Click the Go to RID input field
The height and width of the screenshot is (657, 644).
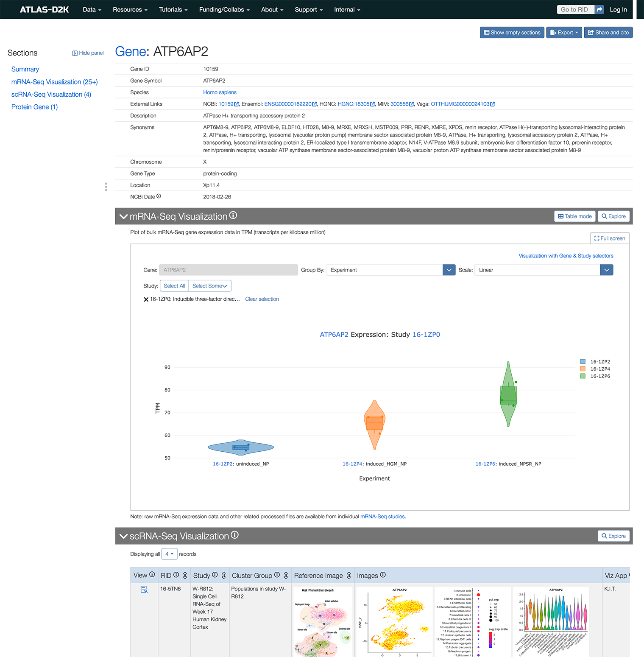tap(576, 9)
